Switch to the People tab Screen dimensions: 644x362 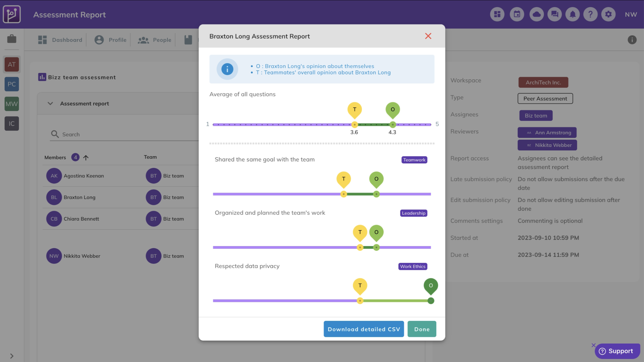(x=155, y=40)
